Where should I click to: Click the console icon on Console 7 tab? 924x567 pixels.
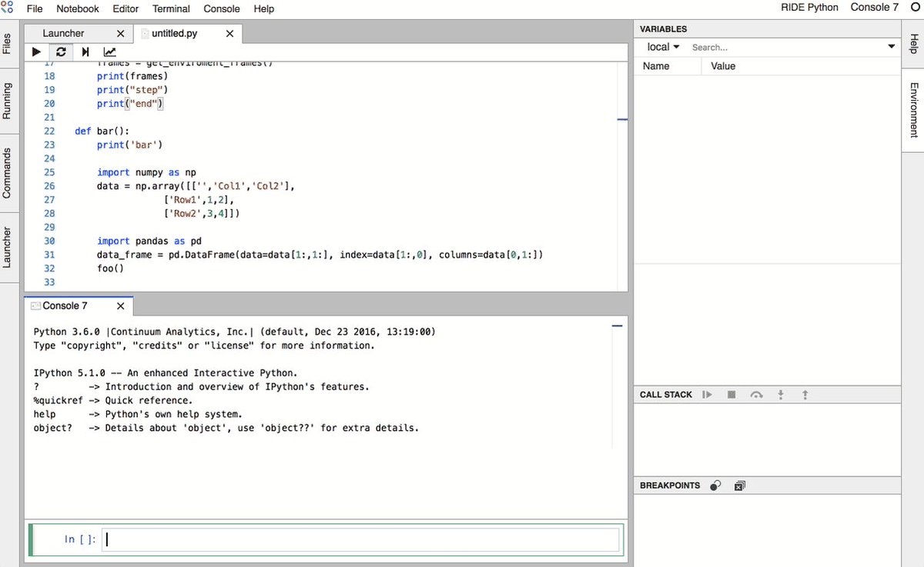pyautogui.click(x=35, y=305)
